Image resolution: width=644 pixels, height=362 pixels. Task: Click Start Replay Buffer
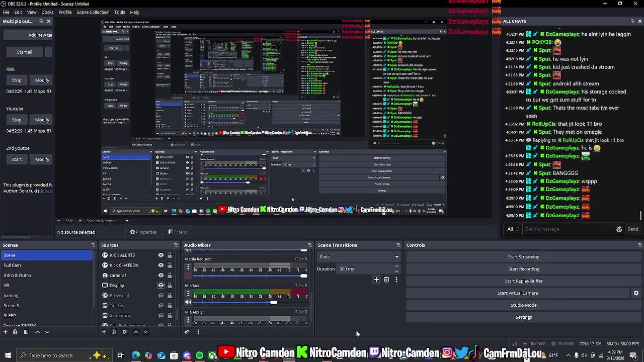point(523,281)
